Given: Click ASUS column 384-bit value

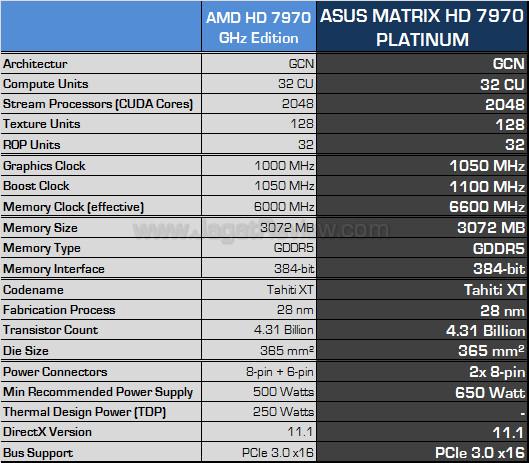Looking at the screenshot, I should tap(499, 269).
